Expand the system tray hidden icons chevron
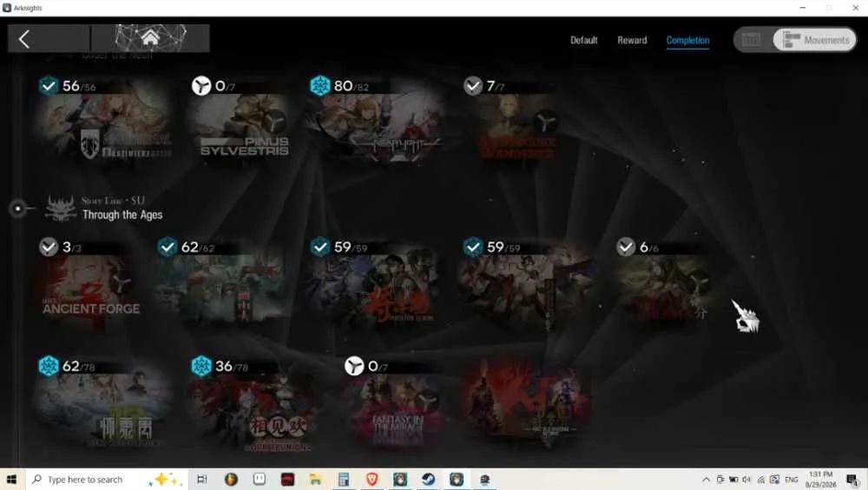This screenshot has height=490, width=868. coord(706,480)
